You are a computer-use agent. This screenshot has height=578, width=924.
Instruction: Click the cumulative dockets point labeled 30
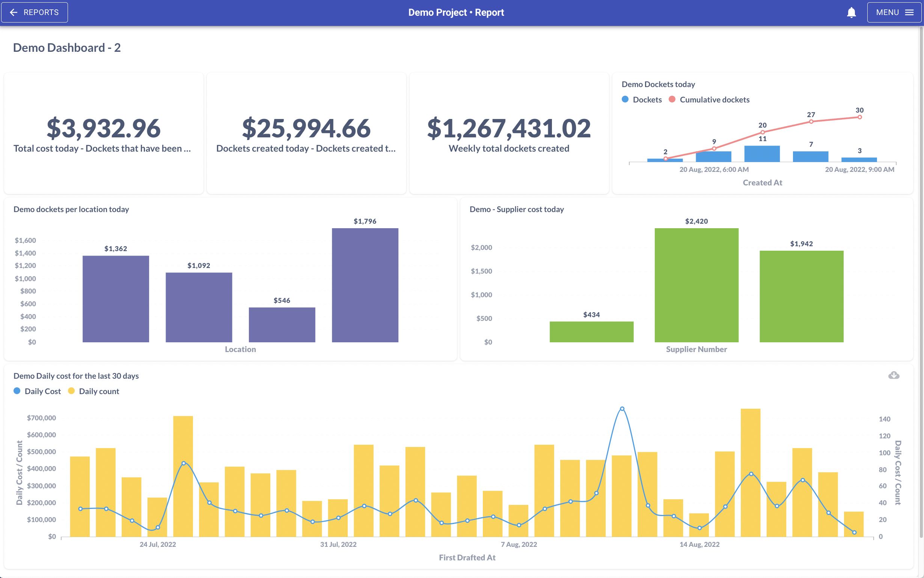coord(859,117)
